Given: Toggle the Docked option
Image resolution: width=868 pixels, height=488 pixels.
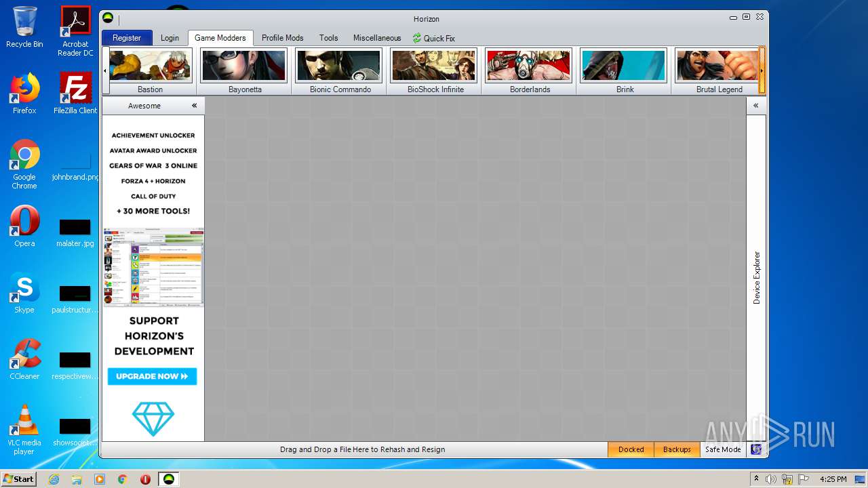Looking at the screenshot, I should [631, 449].
